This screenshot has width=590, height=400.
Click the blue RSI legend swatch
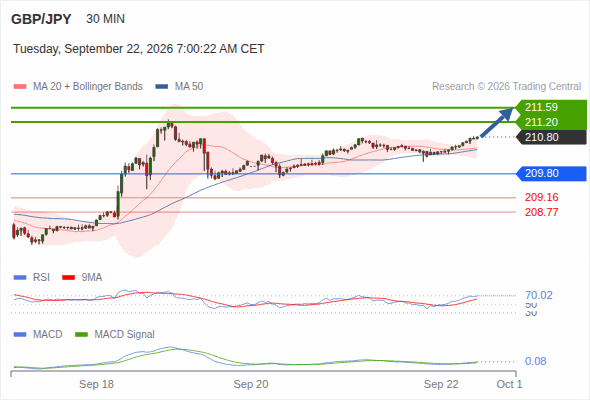pyautogui.click(x=20, y=278)
